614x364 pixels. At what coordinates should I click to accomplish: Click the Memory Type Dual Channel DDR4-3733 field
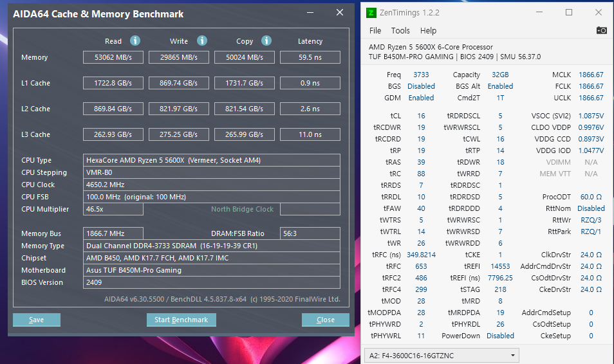(x=212, y=246)
